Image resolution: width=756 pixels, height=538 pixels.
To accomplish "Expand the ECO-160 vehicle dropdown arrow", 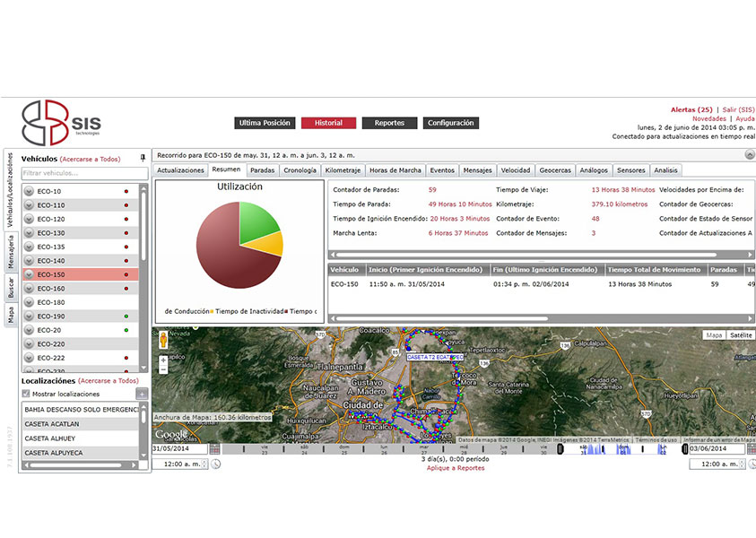I will click(29, 289).
